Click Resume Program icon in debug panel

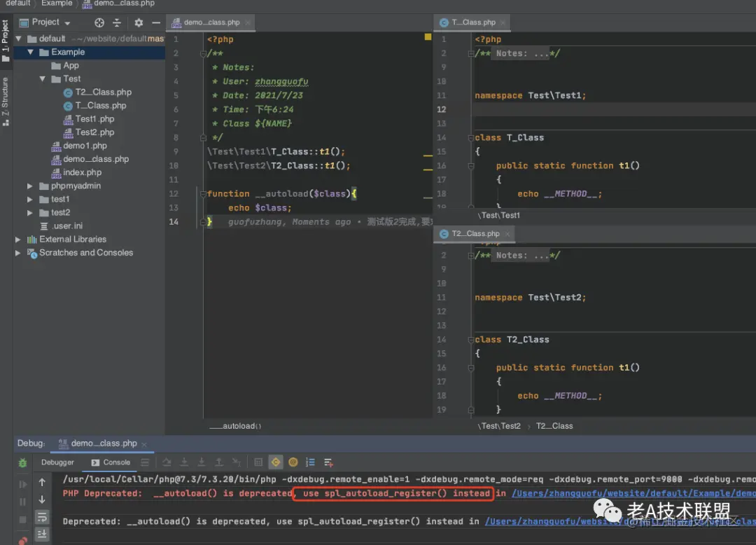[x=22, y=484]
